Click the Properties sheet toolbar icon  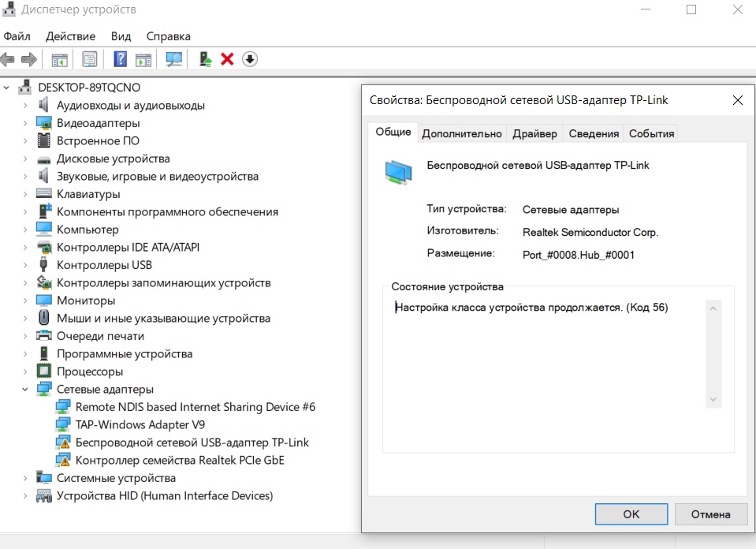pyautogui.click(x=90, y=59)
